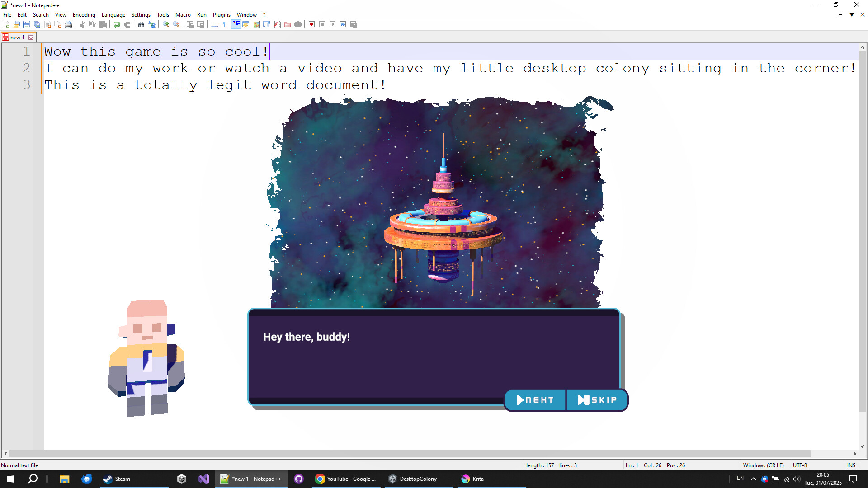Open the Language menu

(x=113, y=14)
